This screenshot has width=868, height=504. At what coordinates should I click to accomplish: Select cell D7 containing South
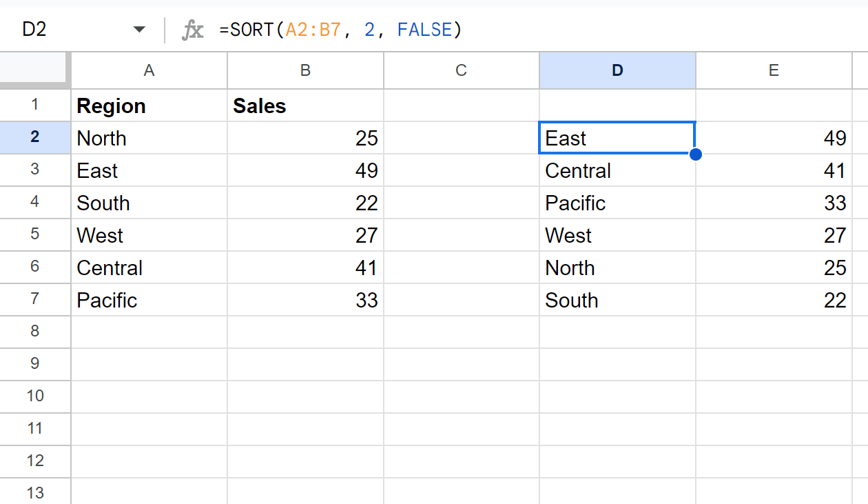point(617,300)
